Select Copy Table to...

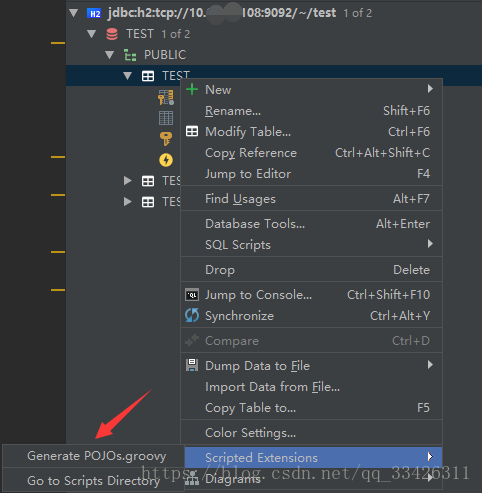[311, 408]
